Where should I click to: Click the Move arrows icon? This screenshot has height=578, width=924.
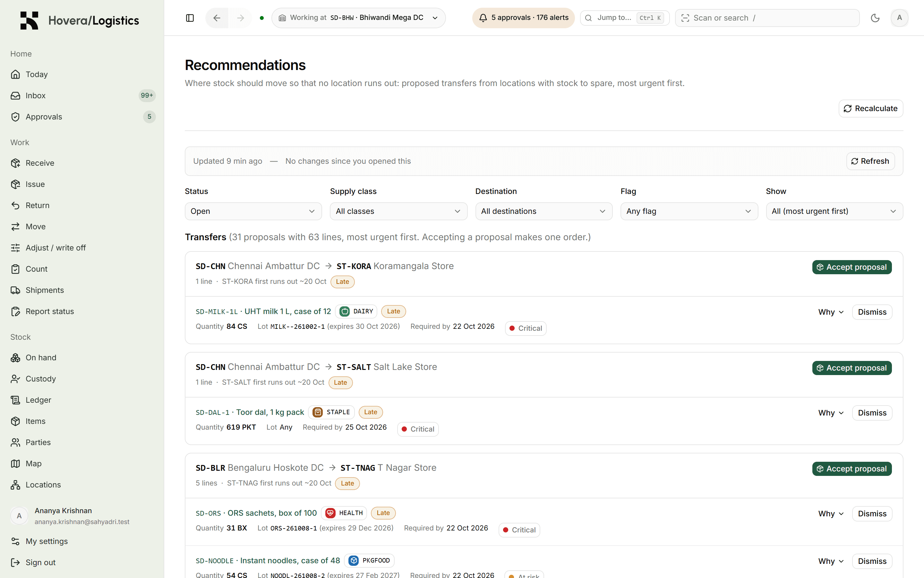pos(15,227)
